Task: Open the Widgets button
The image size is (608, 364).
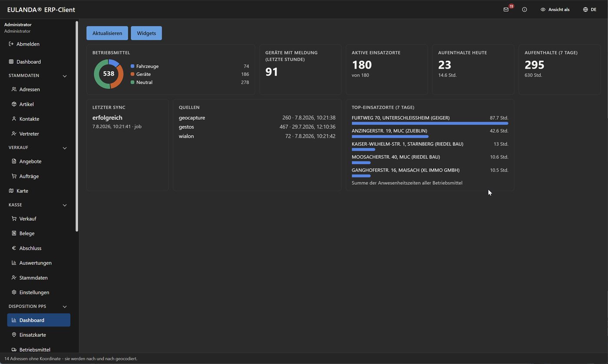Action: coord(146,33)
